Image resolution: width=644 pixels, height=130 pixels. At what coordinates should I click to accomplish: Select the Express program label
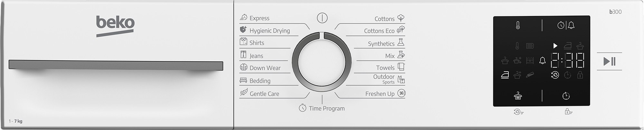(259, 18)
